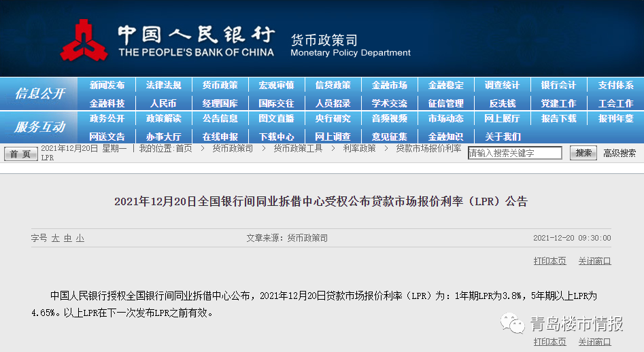Image resolution: width=644 pixels, height=352 pixels.
Task: Select 央行研究 service item
Action: click(x=333, y=118)
